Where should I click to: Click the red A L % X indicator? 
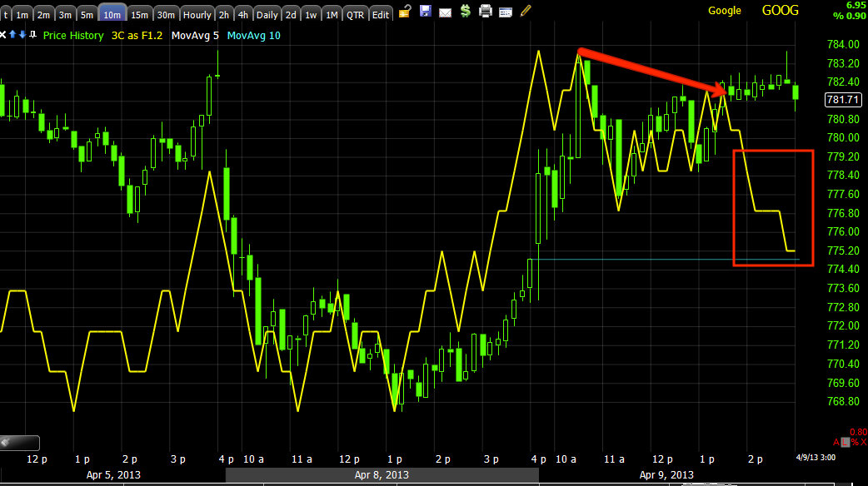point(850,442)
